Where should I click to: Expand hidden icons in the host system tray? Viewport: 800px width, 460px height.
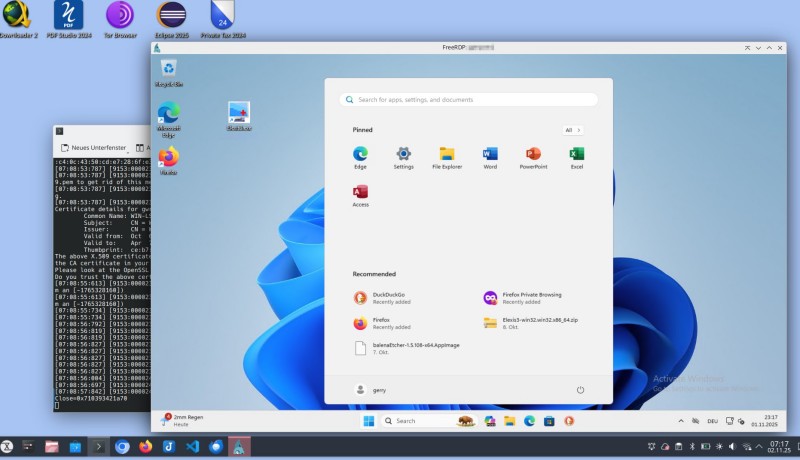click(x=759, y=447)
